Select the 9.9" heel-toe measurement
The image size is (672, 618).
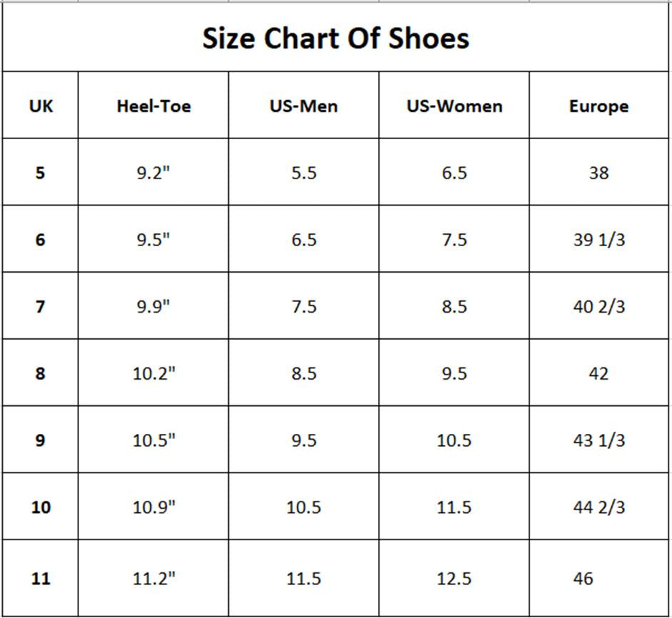153,307
